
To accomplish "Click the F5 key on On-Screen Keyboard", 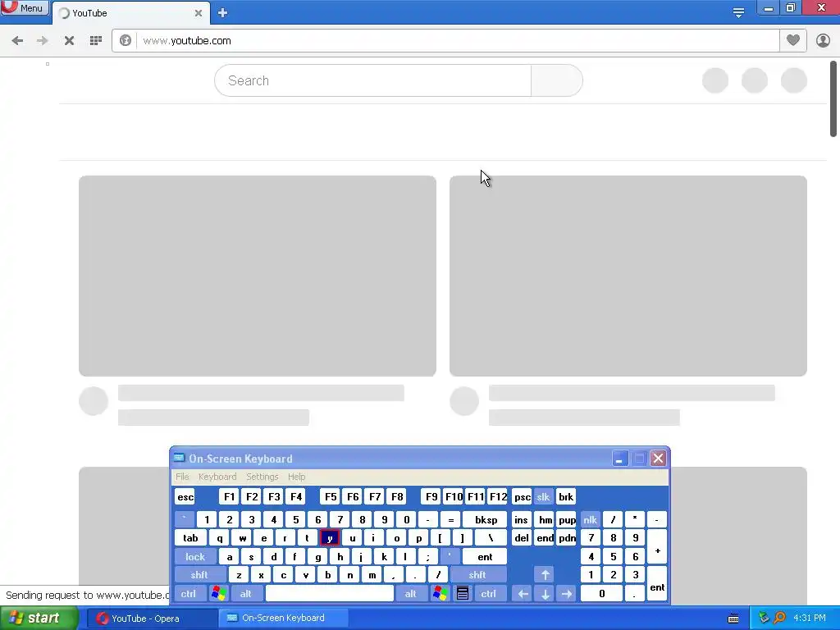I will (x=331, y=496).
